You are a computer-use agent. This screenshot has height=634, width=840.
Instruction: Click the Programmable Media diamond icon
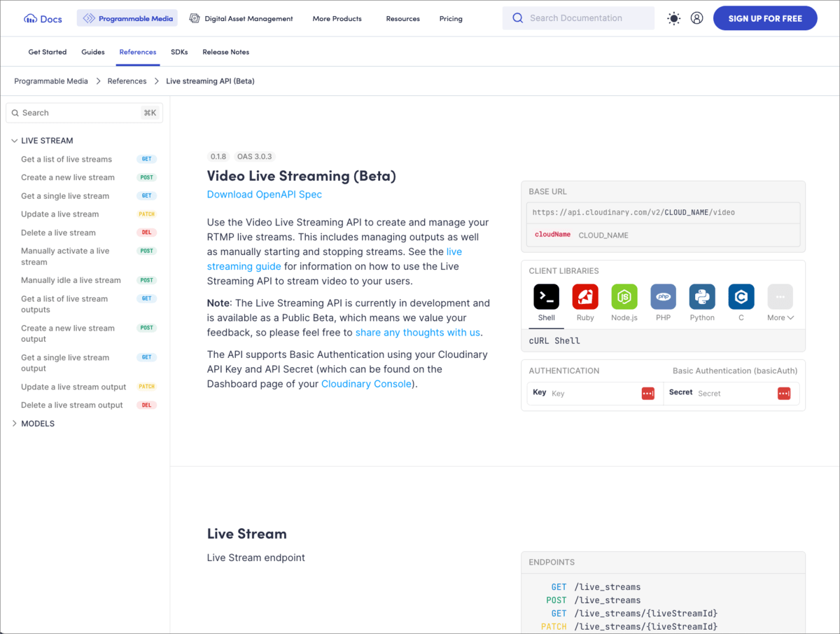[x=89, y=19]
